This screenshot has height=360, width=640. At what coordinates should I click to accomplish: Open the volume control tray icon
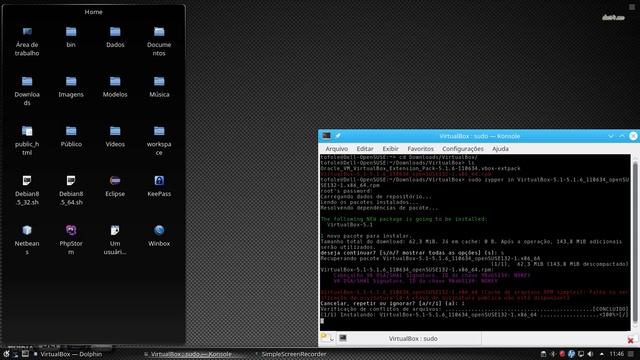point(590,354)
